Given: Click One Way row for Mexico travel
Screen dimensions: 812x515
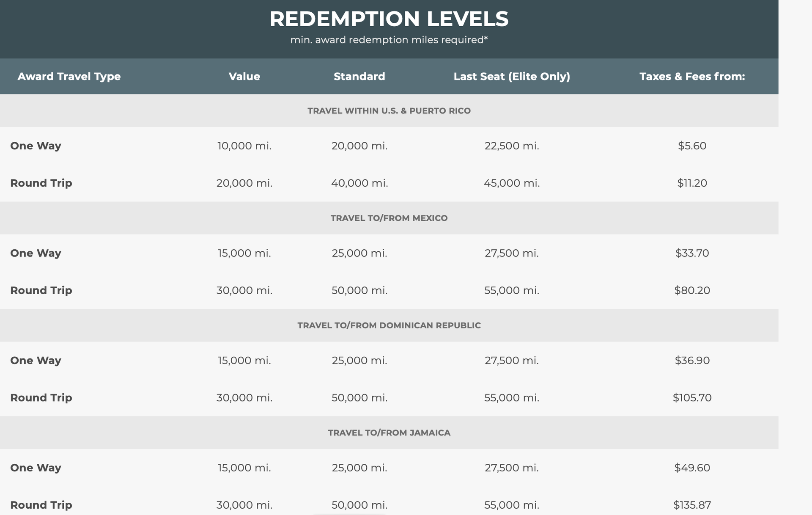Looking at the screenshot, I should coord(36,253).
